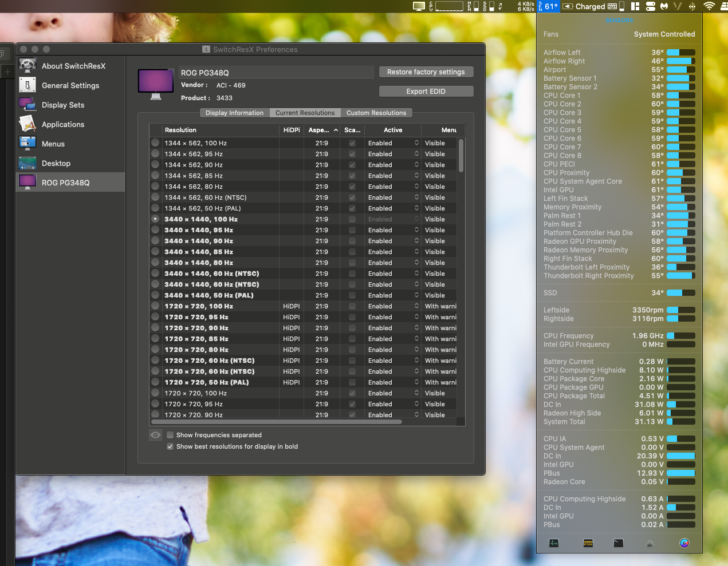Viewport: 728px width, 566px height.
Task: Click vertical scrollbar thumb of resolutions table
Action: [x=461, y=155]
